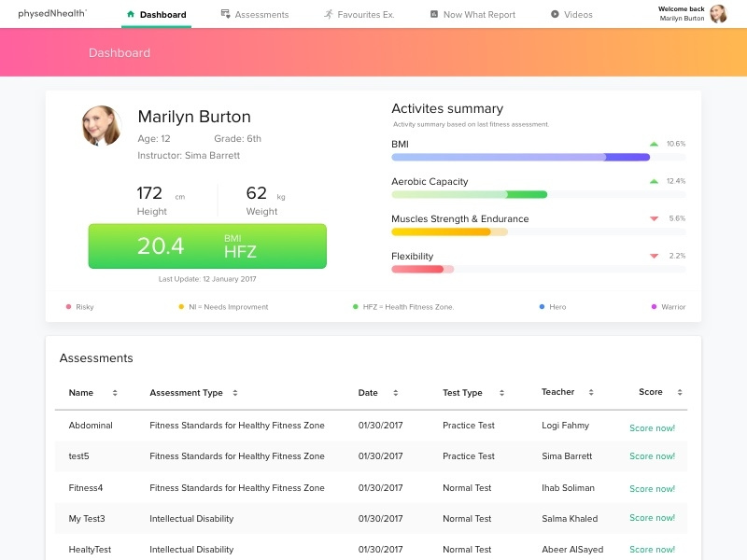This screenshot has width=747, height=560.
Task: Click Marilyn Burton's profile photo on the card
Action: pos(101,125)
